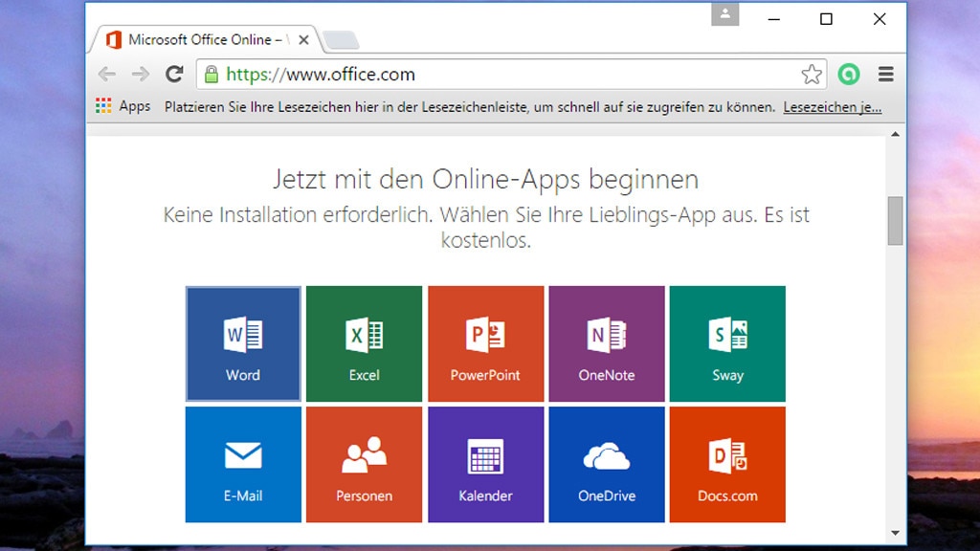Open a new tab with the new-tab button

tap(342, 40)
